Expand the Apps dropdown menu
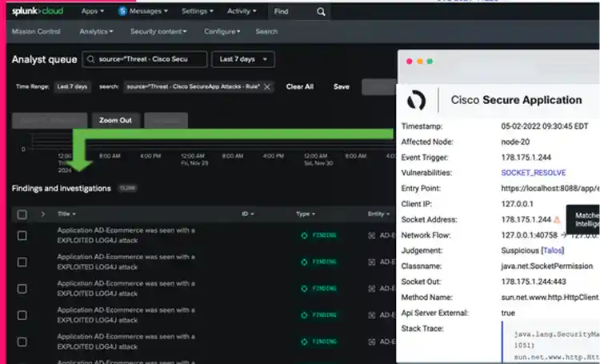The image size is (600, 364). click(x=94, y=12)
